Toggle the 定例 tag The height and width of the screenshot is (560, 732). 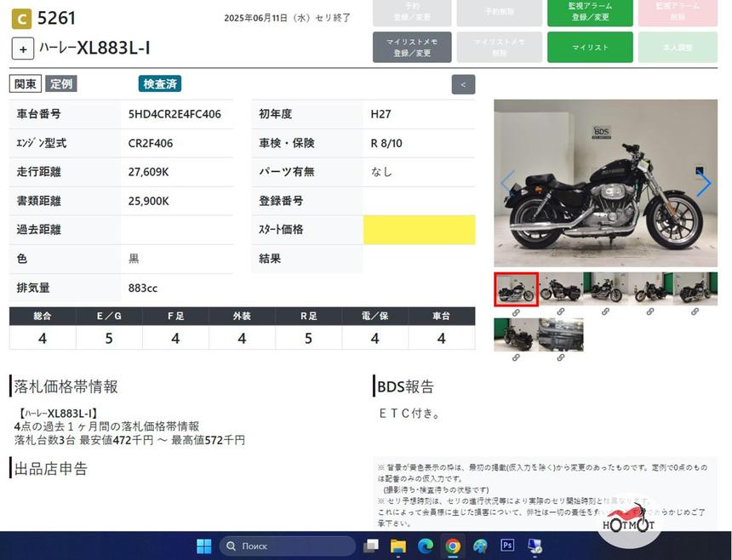click(61, 84)
